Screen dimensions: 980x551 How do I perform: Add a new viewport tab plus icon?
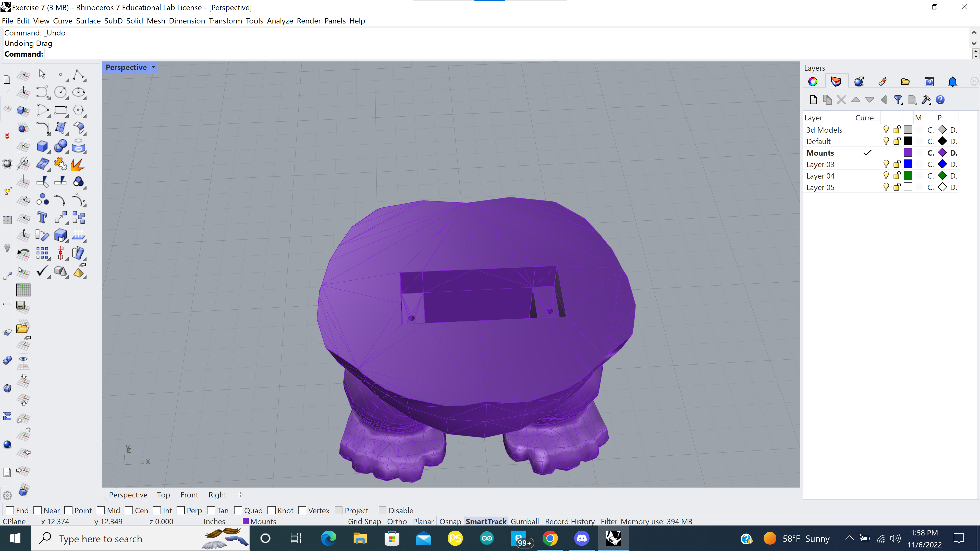pos(240,495)
